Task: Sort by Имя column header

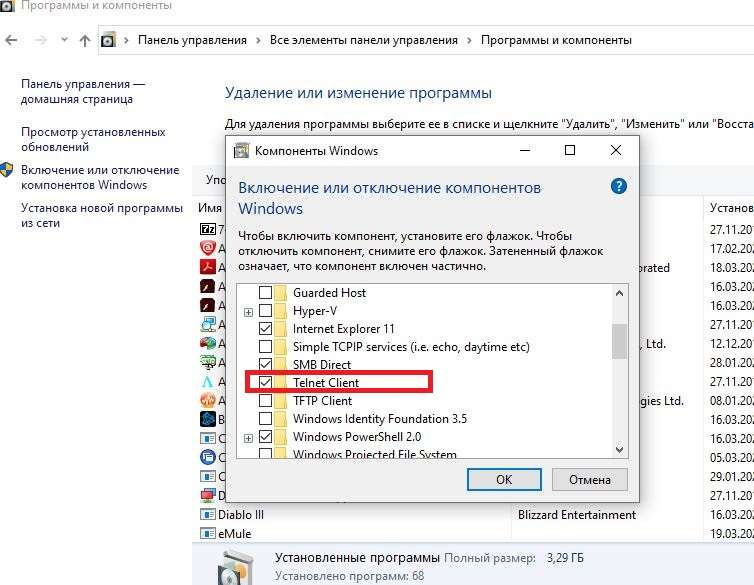Action: pyautogui.click(x=210, y=208)
